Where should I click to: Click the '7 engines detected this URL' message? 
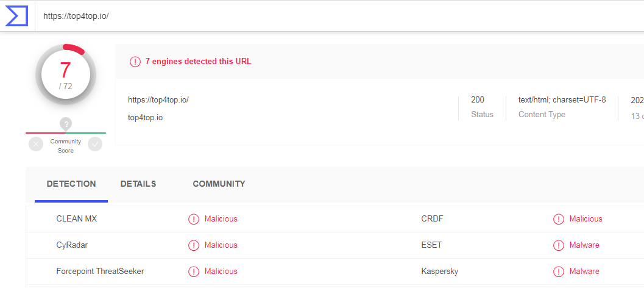[x=198, y=62]
